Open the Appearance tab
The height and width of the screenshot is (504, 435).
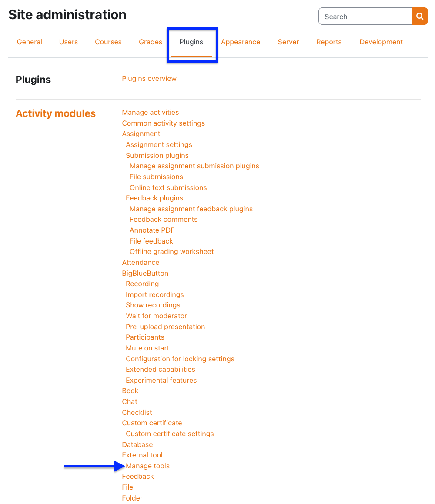click(241, 42)
